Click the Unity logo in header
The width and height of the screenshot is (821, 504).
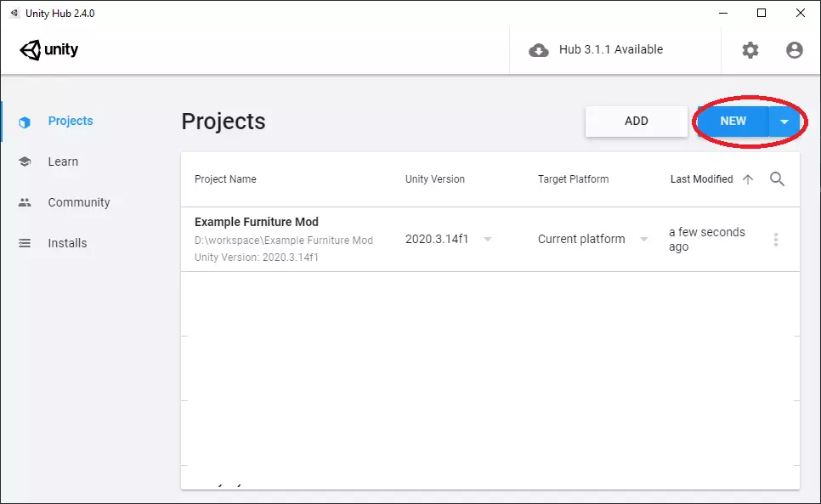tap(49, 49)
